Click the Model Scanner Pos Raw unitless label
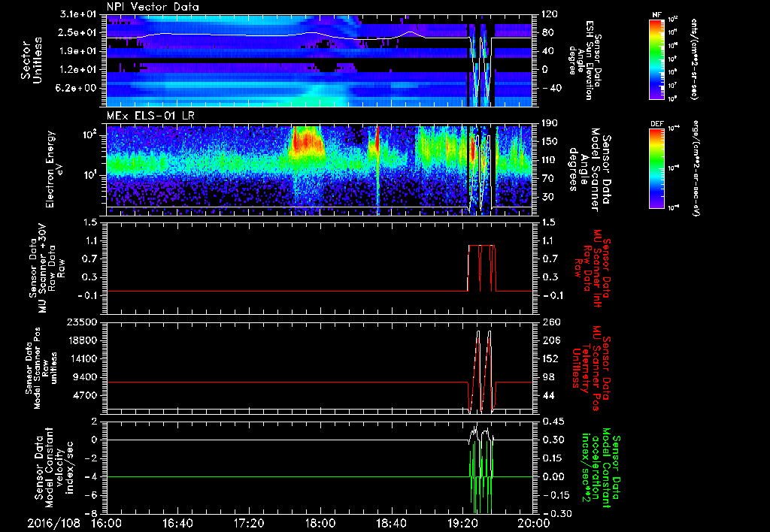 coord(42,368)
